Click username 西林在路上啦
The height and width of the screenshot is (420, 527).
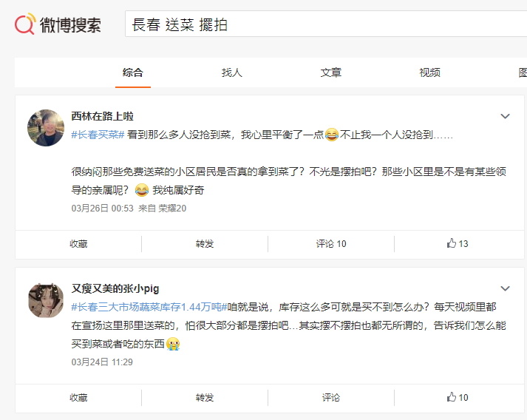(102, 116)
